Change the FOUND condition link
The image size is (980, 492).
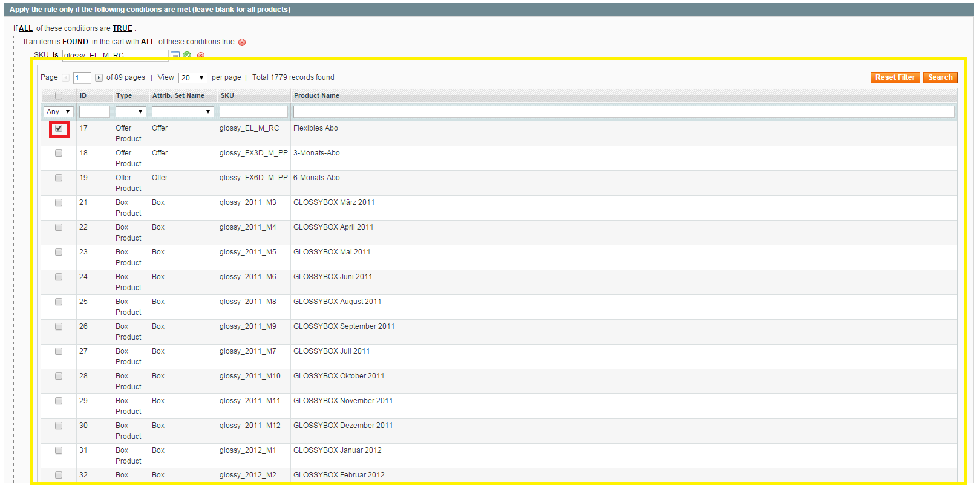click(75, 42)
